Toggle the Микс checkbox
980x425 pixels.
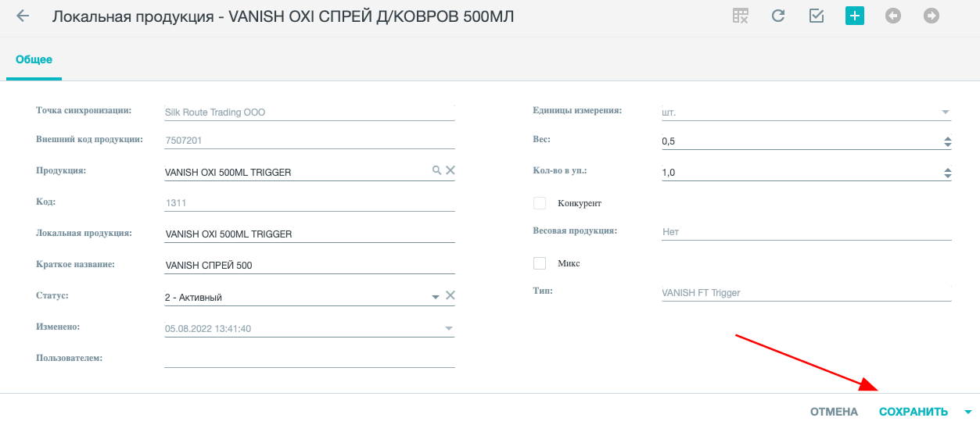pyautogui.click(x=540, y=263)
